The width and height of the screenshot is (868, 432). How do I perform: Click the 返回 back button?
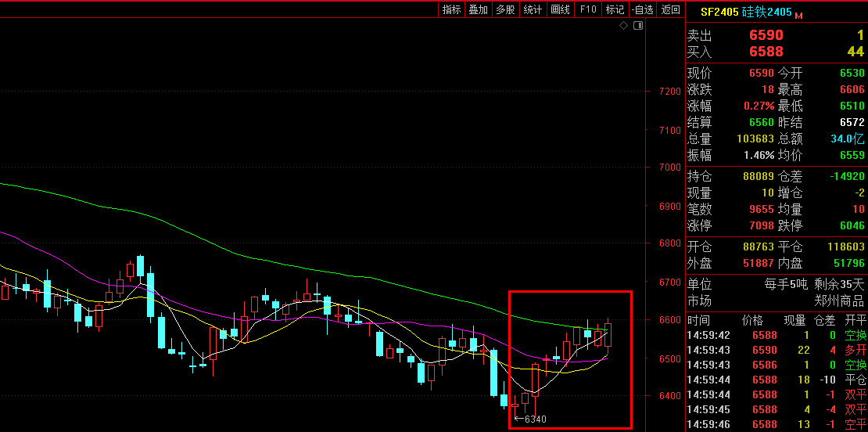point(670,9)
